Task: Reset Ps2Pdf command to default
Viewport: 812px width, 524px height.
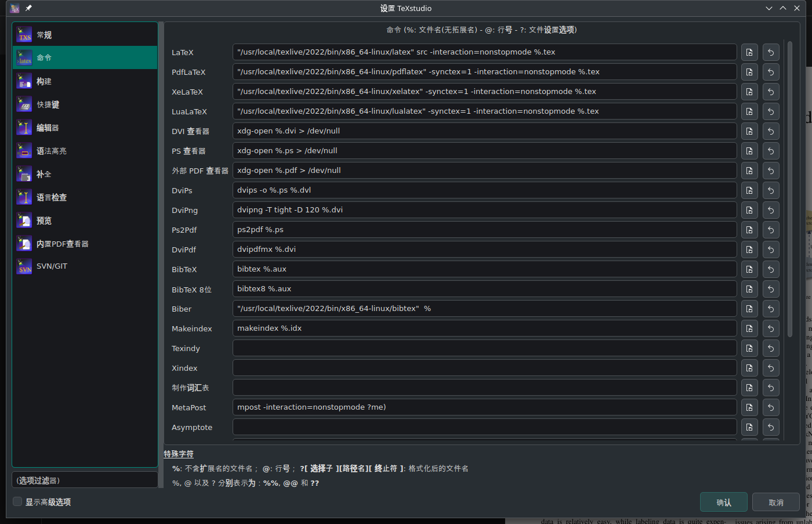Action: pos(771,230)
